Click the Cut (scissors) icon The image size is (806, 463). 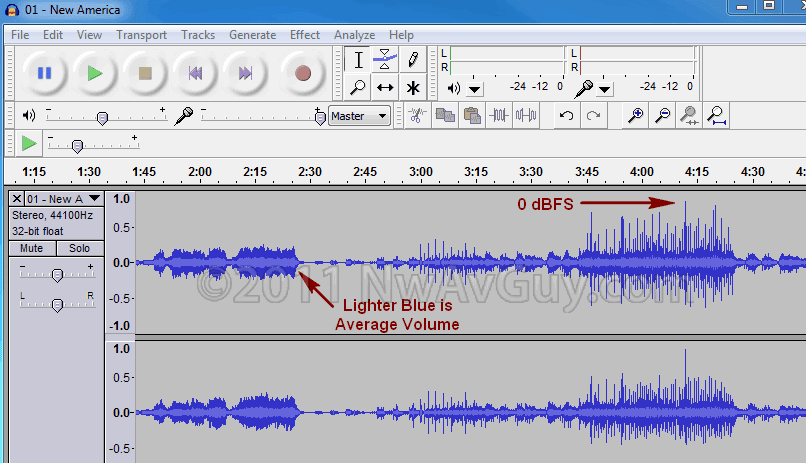(416, 115)
